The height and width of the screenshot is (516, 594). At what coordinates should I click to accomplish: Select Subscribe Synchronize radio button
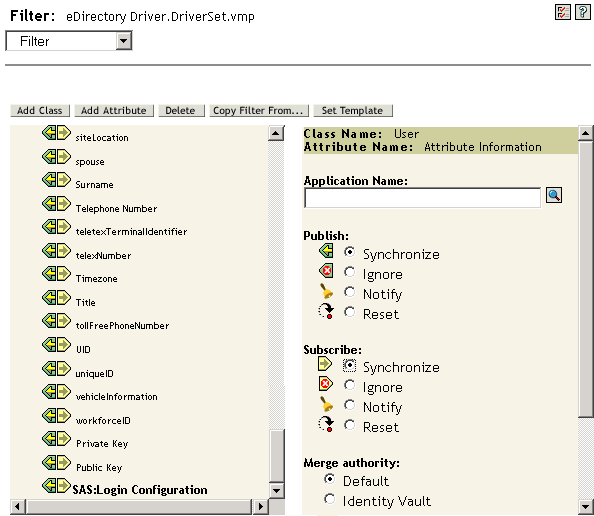[x=349, y=365]
